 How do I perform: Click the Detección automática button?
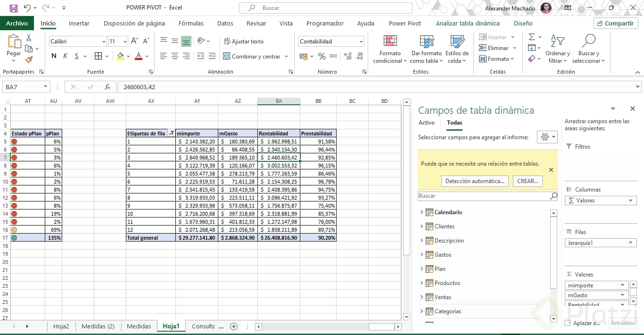point(475,181)
